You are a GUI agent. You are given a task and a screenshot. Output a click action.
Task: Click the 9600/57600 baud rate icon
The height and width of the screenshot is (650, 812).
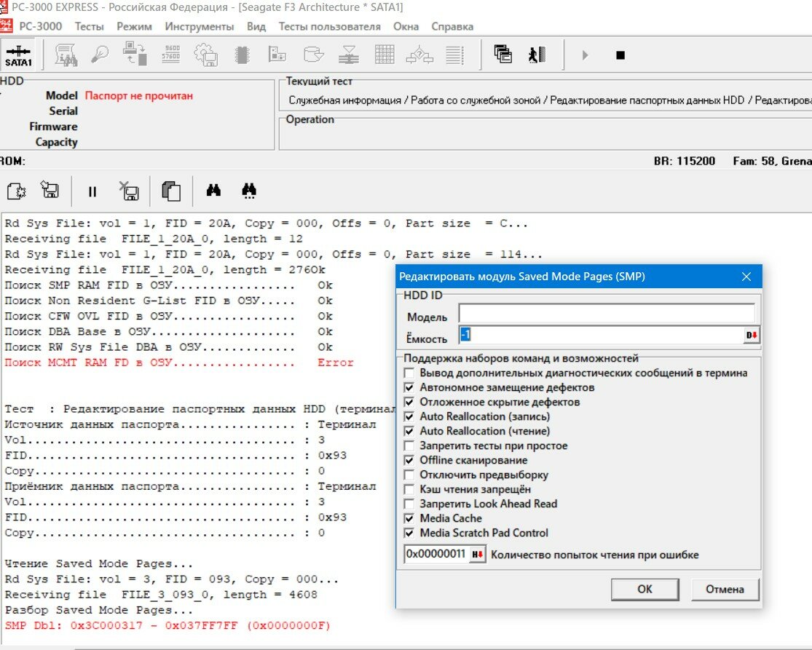point(171,55)
